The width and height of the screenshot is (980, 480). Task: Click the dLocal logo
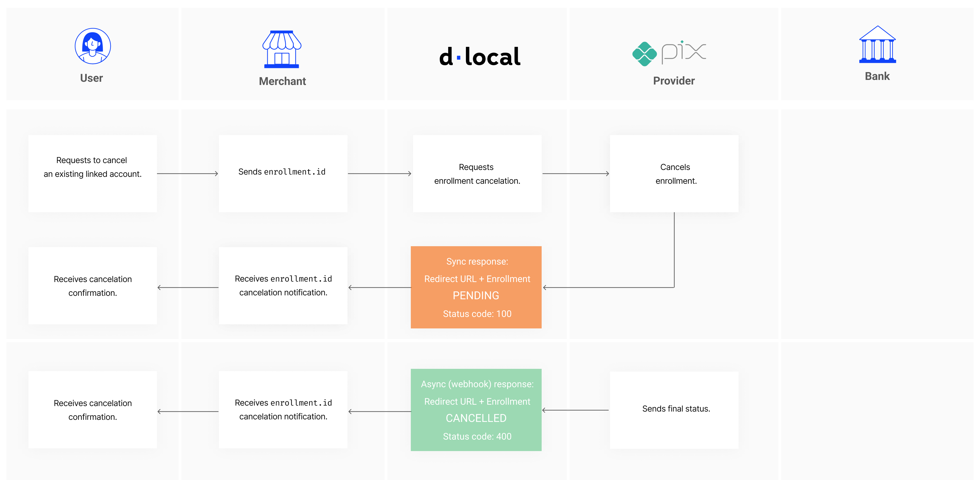(x=479, y=56)
